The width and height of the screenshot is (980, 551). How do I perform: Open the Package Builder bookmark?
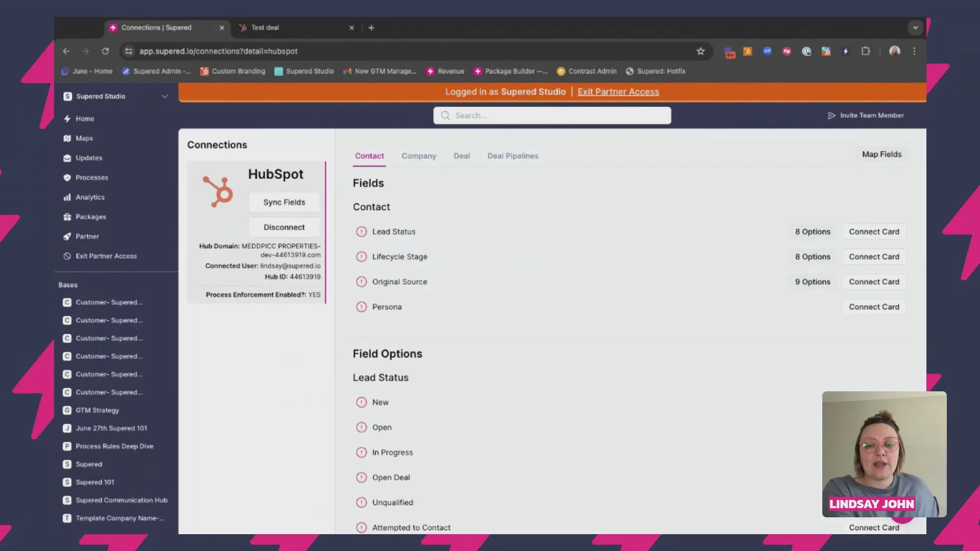(x=510, y=71)
